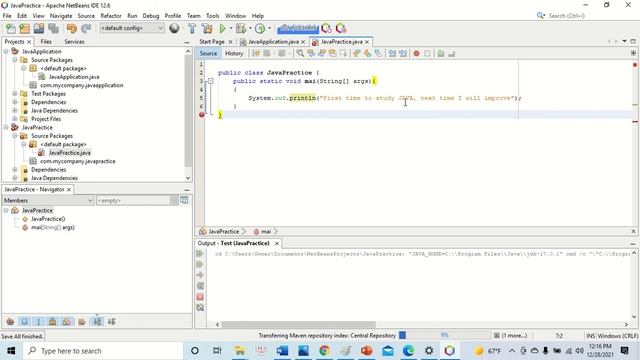Click the Find Selection magnifier editor icon
Image resolution: width=640 pixels, height=360 pixels.
(300, 53)
